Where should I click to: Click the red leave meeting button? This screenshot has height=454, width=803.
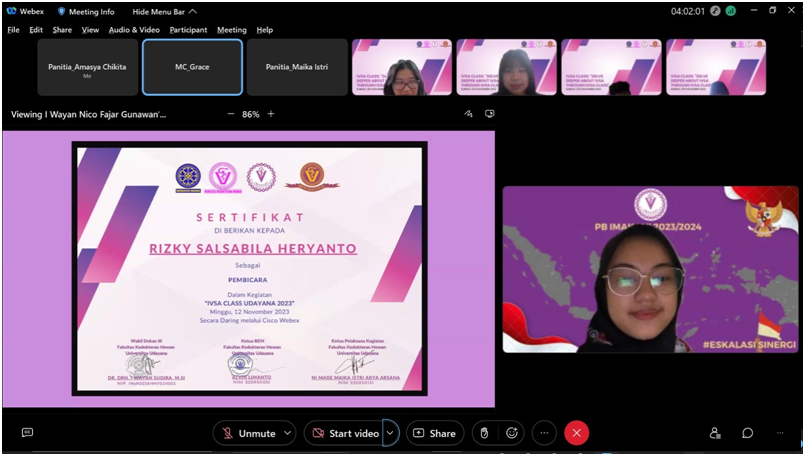tap(576, 433)
